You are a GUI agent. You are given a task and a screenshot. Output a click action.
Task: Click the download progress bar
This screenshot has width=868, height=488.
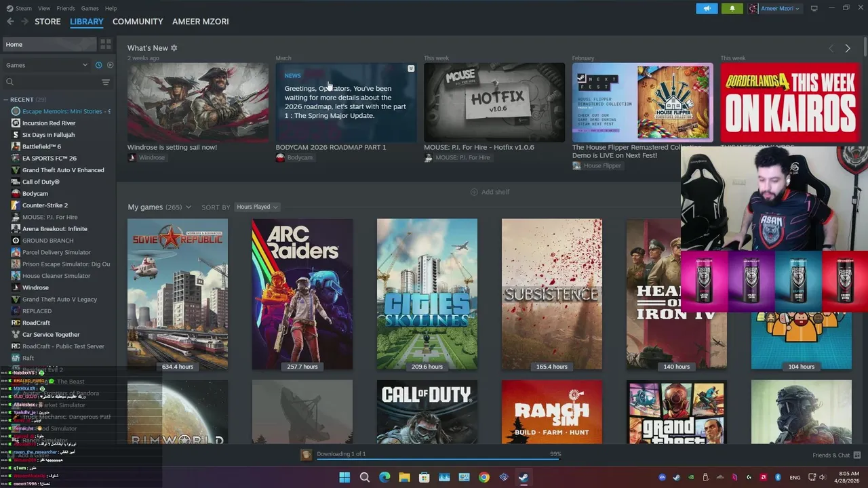tap(437, 459)
